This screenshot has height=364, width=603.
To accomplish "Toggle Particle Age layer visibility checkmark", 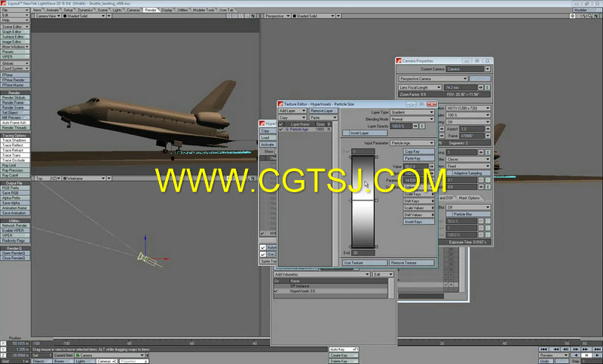I will click(280, 130).
